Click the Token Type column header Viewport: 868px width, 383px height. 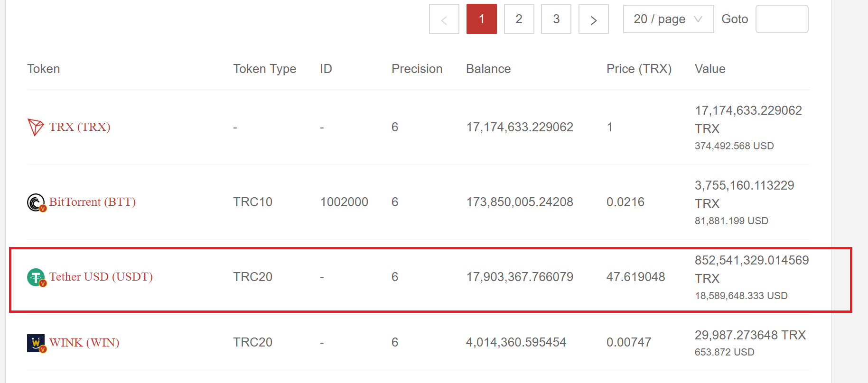click(264, 69)
